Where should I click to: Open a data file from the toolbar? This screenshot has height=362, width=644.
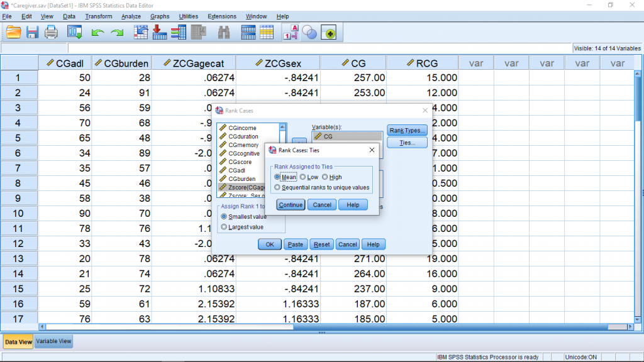[x=14, y=33]
